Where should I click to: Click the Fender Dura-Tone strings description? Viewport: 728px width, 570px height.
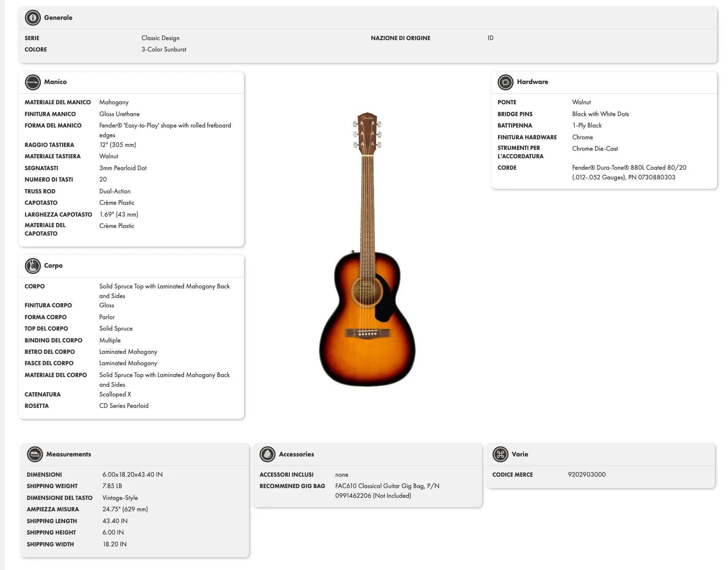coord(629,172)
